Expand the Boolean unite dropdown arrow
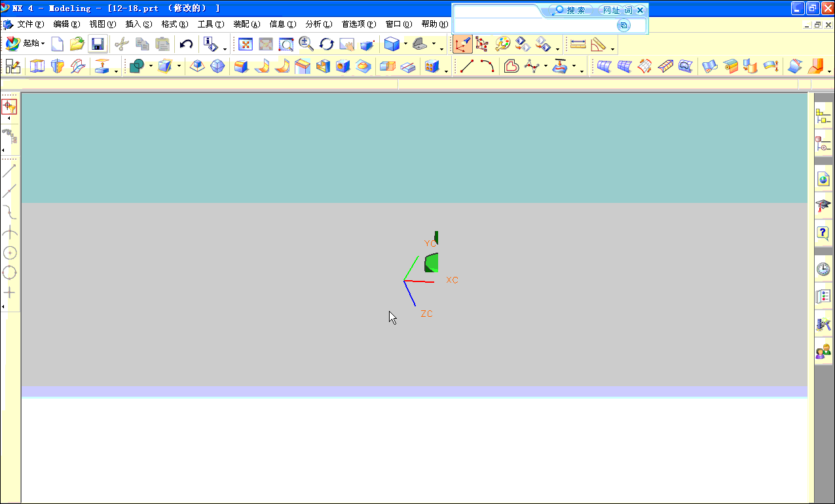835x504 pixels. click(150, 66)
